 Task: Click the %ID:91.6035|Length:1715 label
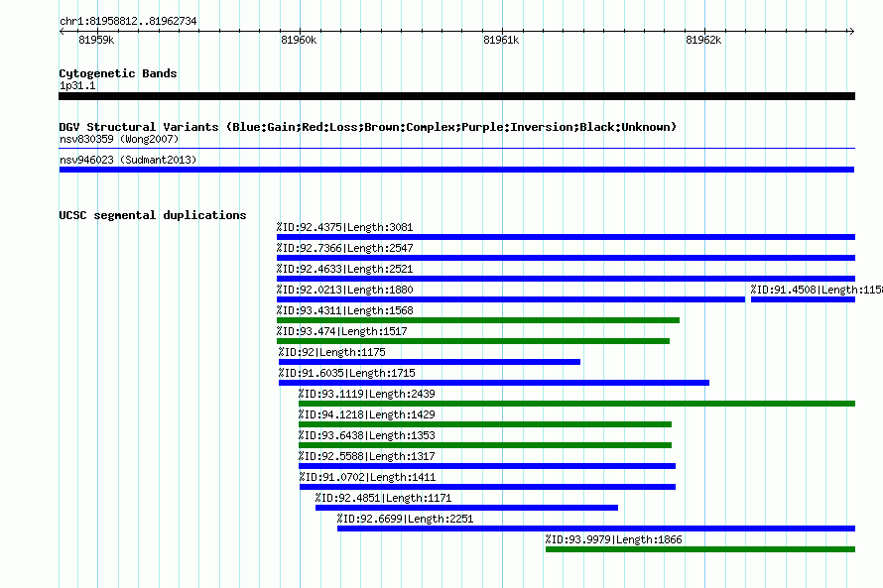coord(347,373)
